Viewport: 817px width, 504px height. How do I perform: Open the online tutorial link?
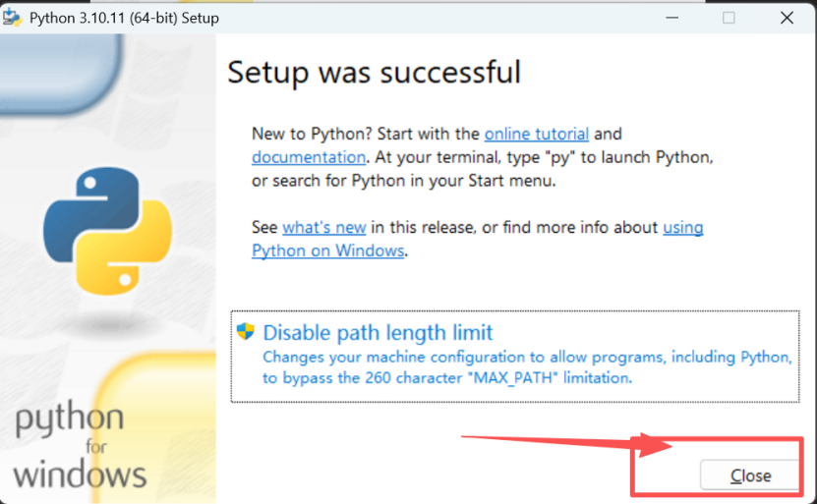click(536, 134)
